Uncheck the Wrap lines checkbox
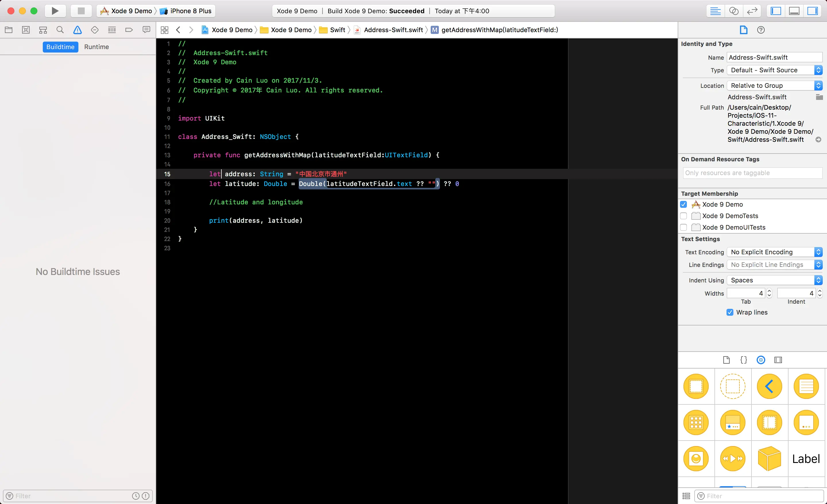Screen dimensions: 827x504 pos(730,312)
